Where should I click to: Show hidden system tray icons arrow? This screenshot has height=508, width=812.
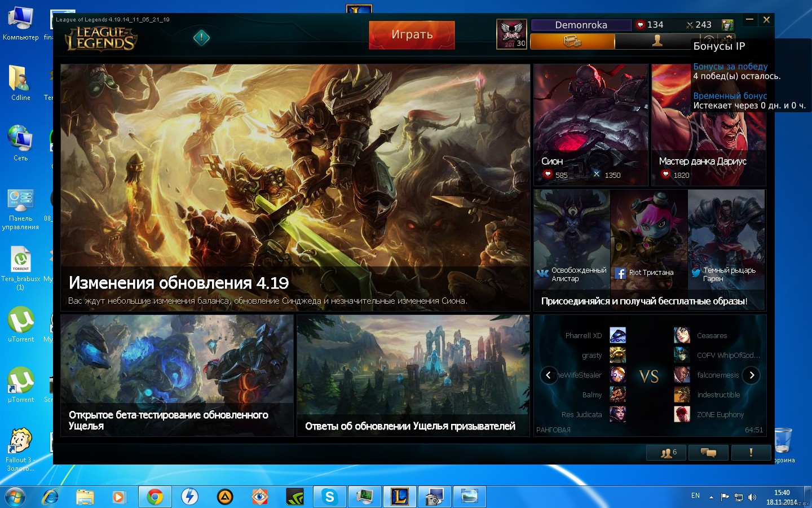[x=711, y=497]
